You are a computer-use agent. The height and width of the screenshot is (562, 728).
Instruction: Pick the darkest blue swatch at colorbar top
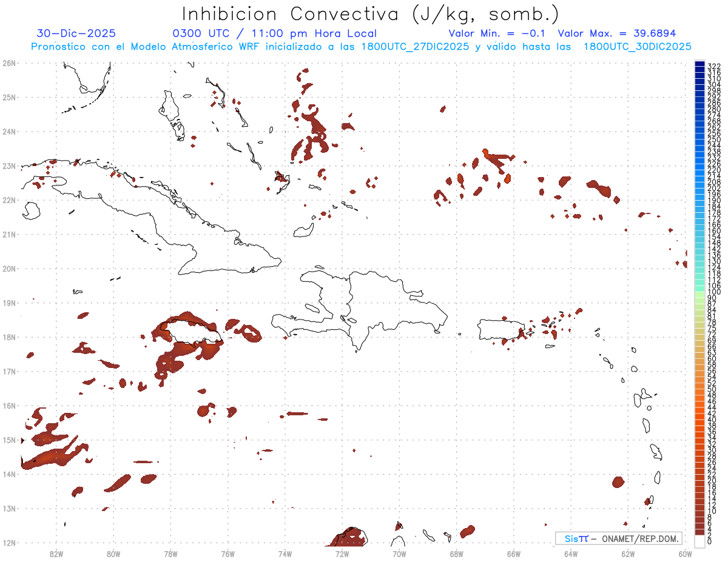pos(699,64)
